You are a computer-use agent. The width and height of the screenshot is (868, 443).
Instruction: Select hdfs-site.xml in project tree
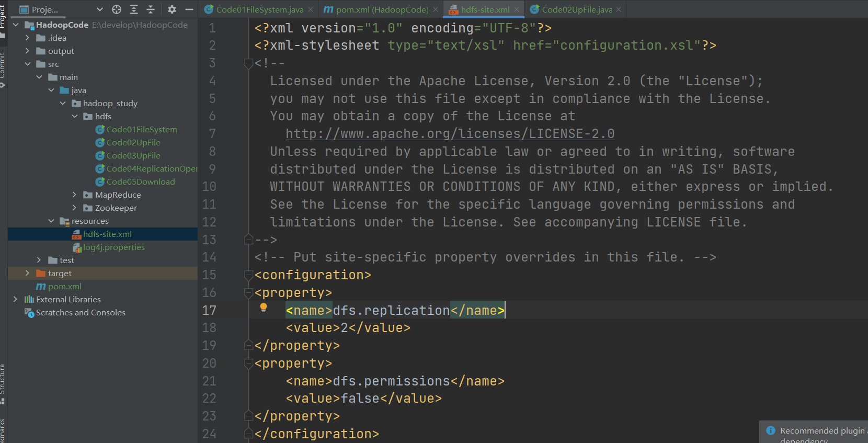point(107,234)
